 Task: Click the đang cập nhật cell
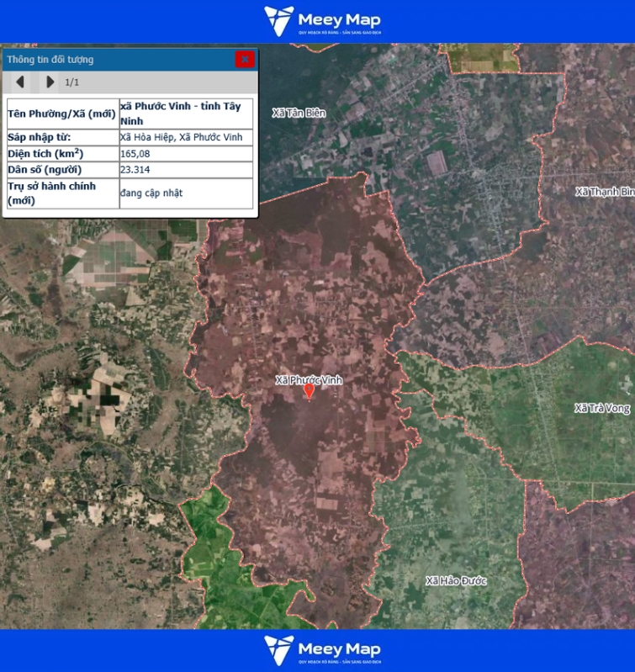tap(151, 193)
